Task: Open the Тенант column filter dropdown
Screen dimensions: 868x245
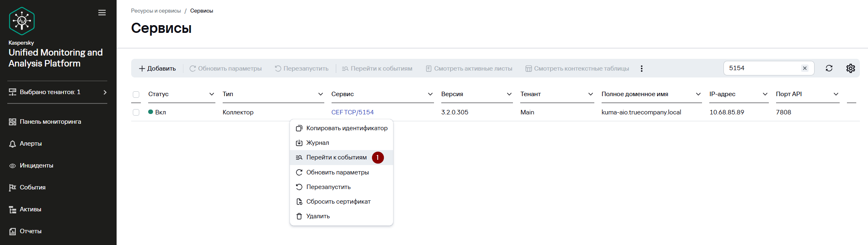Action: pyautogui.click(x=591, y=94)
